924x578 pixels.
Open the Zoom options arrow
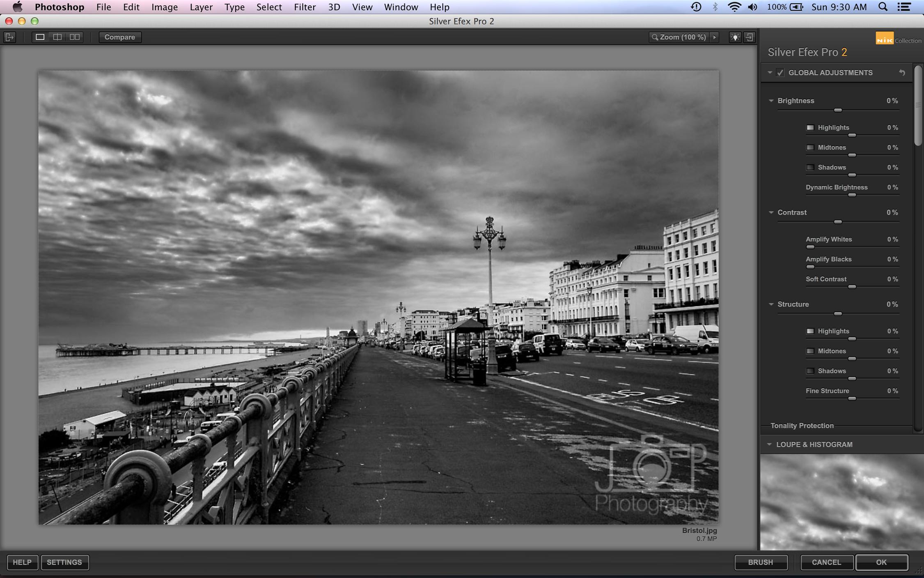click(715, 37)
